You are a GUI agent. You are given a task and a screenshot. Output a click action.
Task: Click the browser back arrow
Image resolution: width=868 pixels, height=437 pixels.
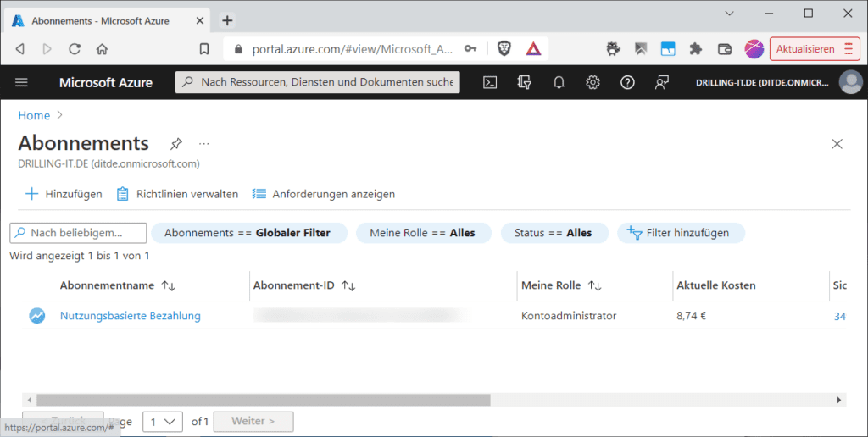(x=20, y=49)
